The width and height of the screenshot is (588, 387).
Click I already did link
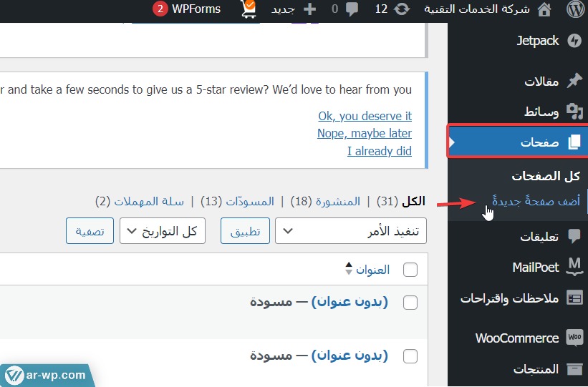click(380, 151)
